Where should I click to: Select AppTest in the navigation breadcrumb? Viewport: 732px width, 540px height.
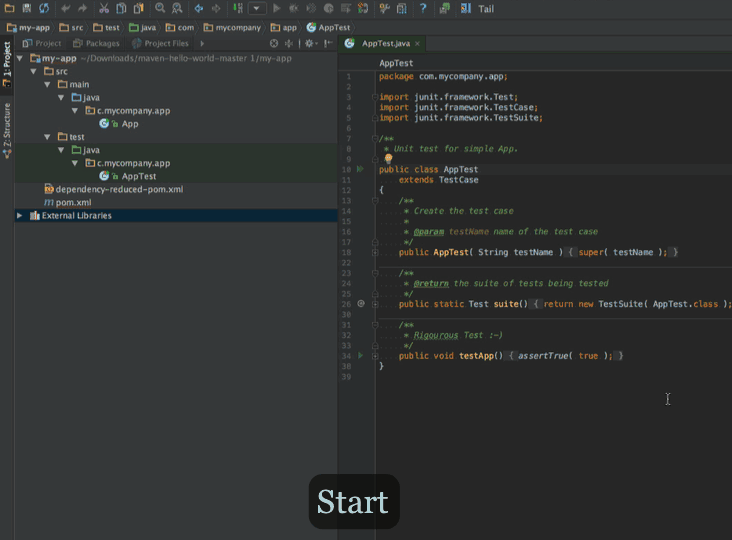pos(328,28)
